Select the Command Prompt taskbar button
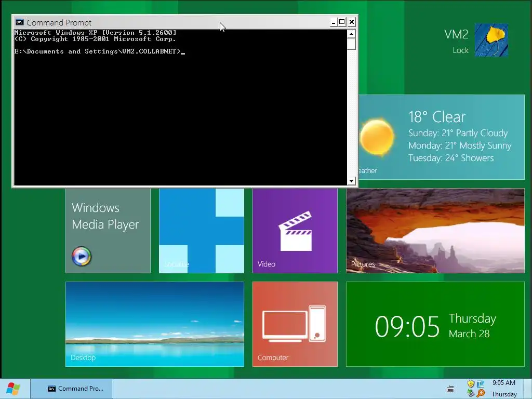Screen dimensions: 532x399 [x=72, y=389]
